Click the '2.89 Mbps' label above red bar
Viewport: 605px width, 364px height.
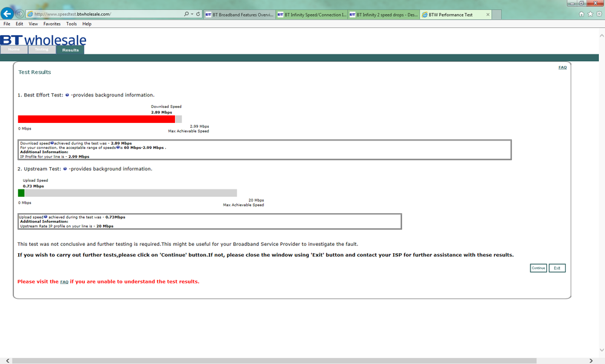[162, 112]
